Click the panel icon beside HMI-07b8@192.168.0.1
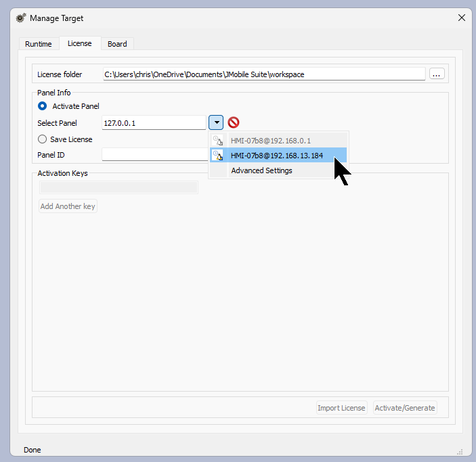Screen dimensions: 476x462 point(217,141)
